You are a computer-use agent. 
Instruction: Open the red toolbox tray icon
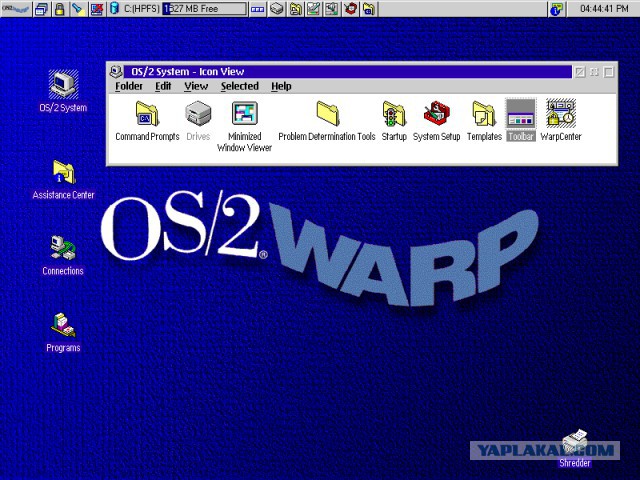click(350, 9)
